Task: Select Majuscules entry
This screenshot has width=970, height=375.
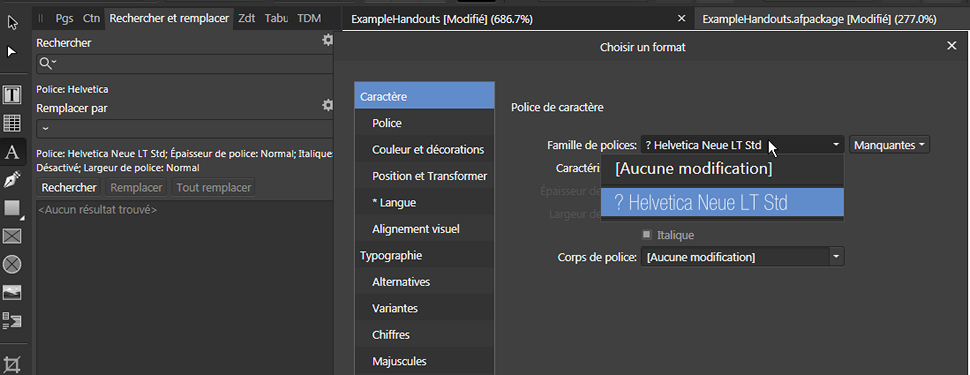Action: coord(424,361)
